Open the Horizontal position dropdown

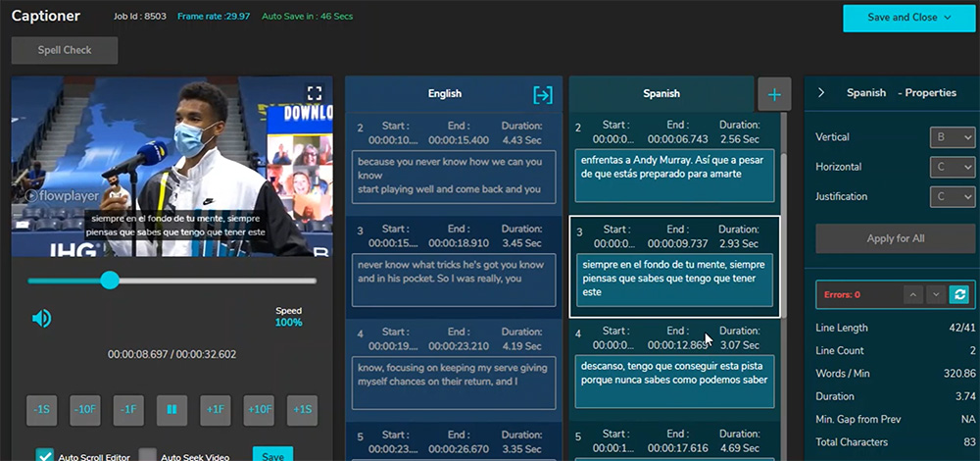pyautogui.click(x=952, y=168)
